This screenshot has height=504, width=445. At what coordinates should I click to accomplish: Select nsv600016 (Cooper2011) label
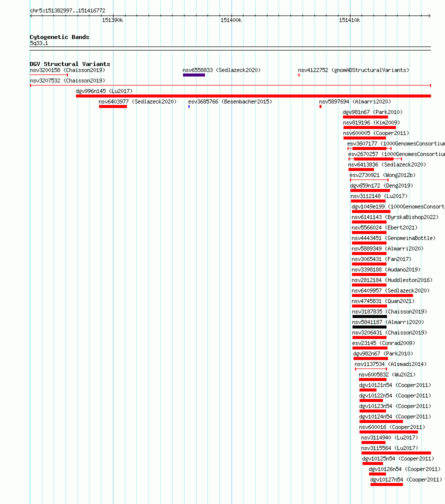click(x=392, y=427)
